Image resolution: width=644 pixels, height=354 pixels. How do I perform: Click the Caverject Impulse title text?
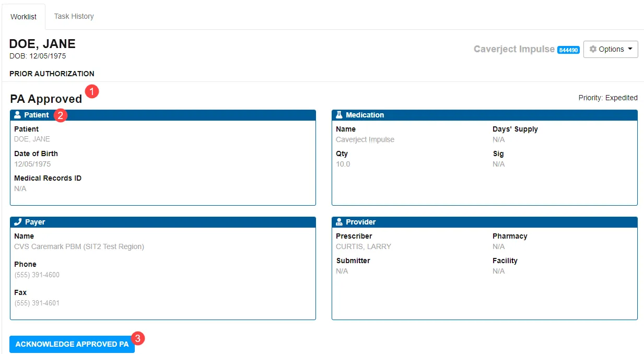(514, 49)
